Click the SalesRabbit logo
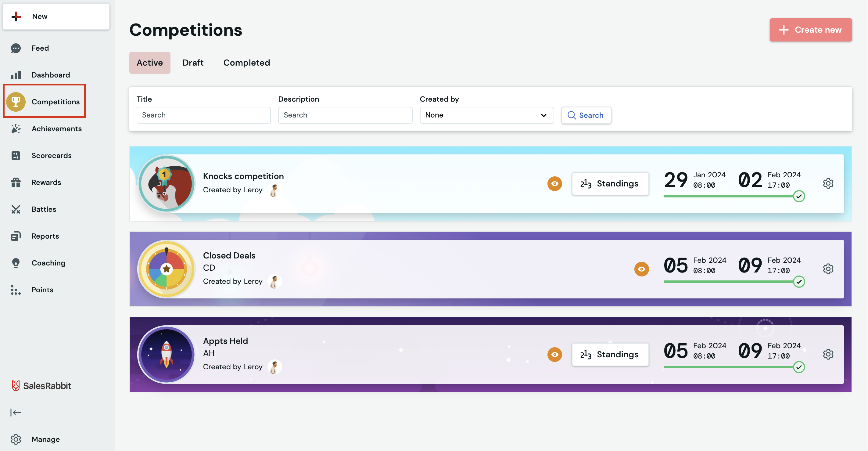The width and height of the screenshot is (868, 451). point(41,386)
